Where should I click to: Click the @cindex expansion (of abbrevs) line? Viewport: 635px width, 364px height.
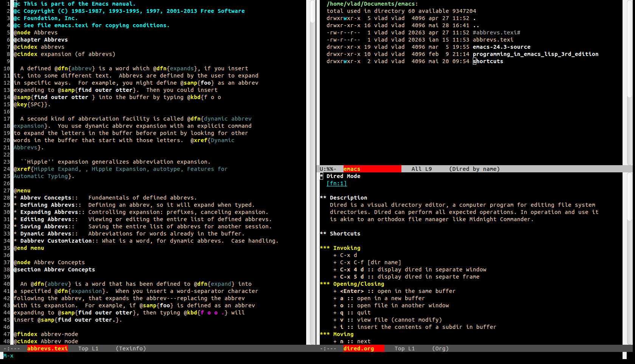pyautogui.click(x=65, y=54)
